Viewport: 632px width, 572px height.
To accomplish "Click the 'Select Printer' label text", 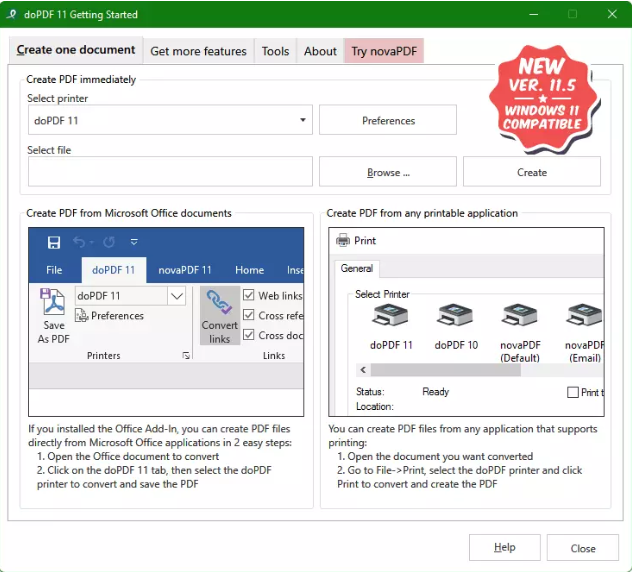I will click(x=382, y=294).
